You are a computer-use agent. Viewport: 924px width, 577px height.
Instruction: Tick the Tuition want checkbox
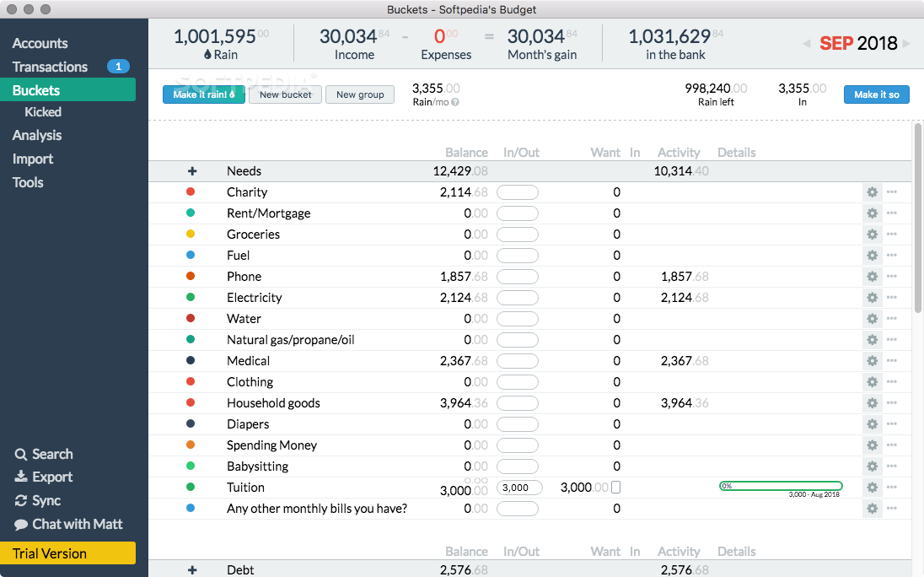point(615,488)
